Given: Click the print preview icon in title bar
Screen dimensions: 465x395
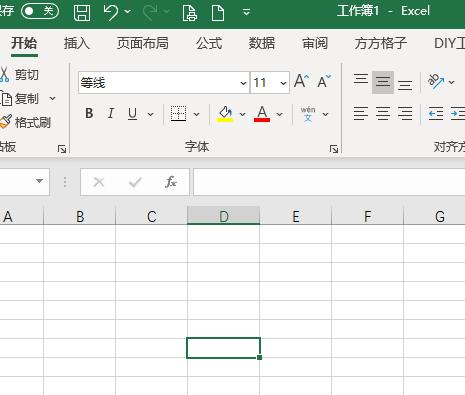Looking at the screenshot, I should [190, 12].
